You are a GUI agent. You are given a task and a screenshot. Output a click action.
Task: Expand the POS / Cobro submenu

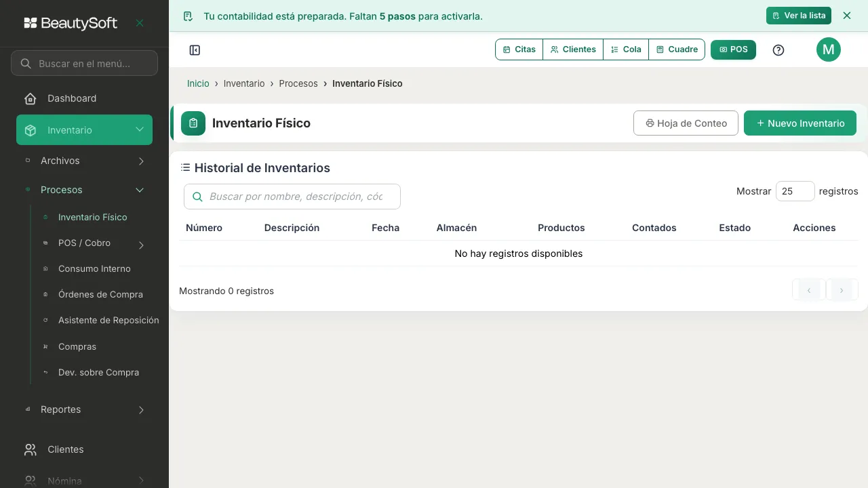(141, 245)
